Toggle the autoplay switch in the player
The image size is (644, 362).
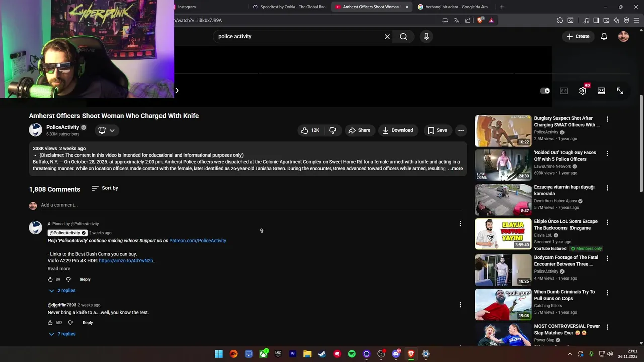click(545, 91)
